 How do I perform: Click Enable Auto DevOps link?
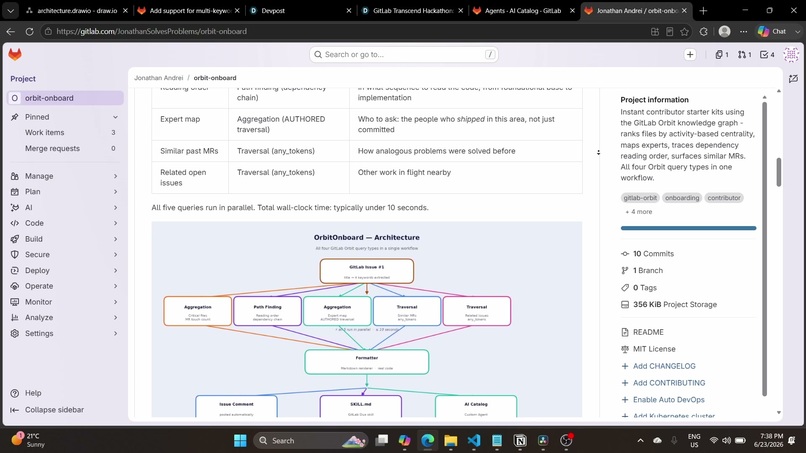point(668,400)
